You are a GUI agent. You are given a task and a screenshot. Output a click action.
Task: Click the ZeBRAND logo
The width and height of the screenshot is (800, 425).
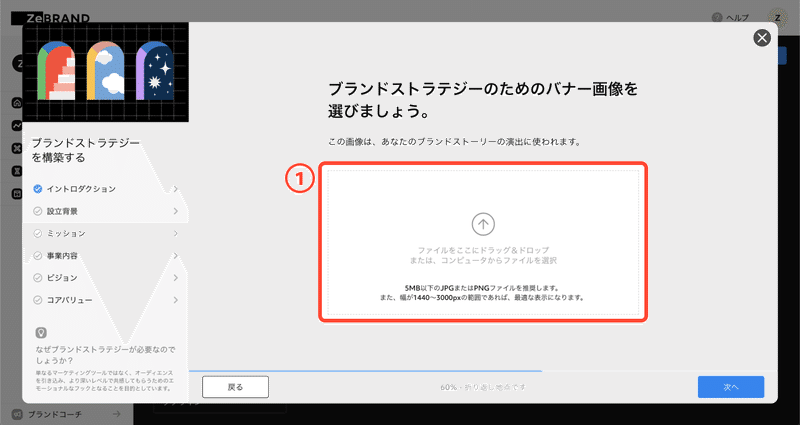tap(51, 18)
